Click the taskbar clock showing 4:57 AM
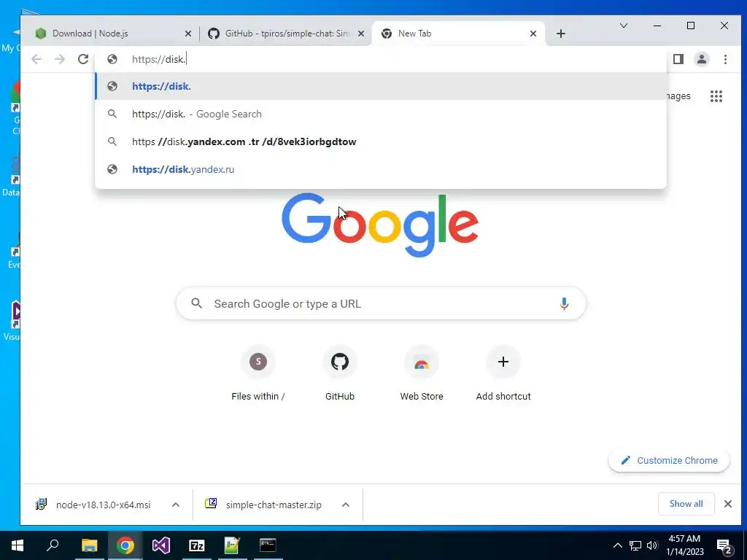Screen dimensions: 747x560 pos(684,545)
